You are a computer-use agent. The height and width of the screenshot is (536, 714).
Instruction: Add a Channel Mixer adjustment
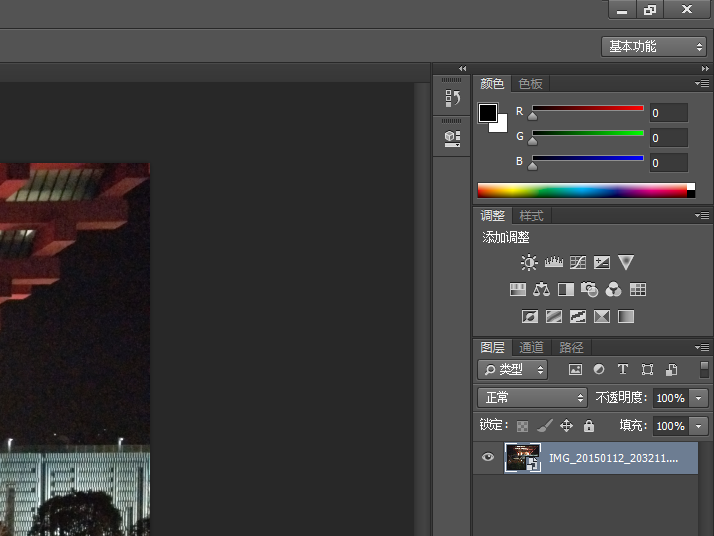613,290
